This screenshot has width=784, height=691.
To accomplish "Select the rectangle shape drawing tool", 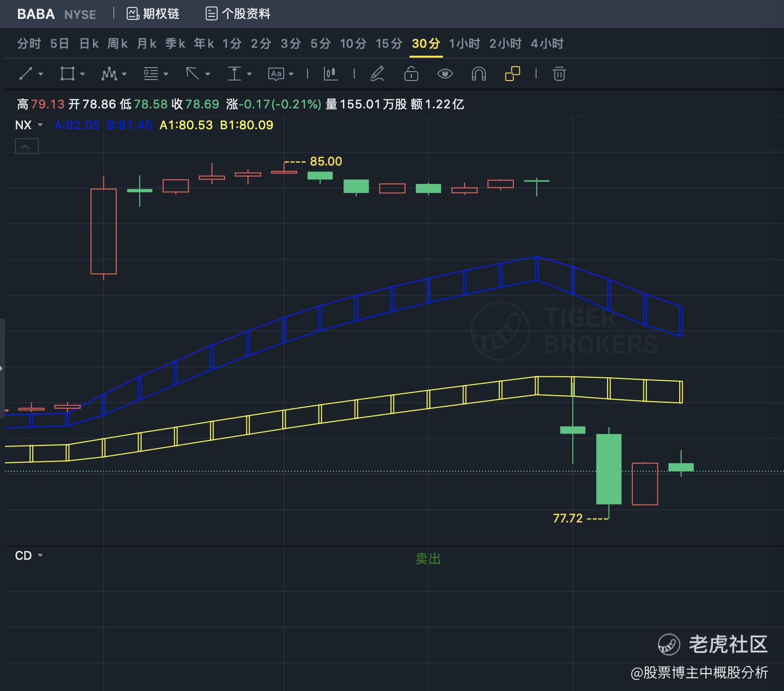I will pos(67,74).
